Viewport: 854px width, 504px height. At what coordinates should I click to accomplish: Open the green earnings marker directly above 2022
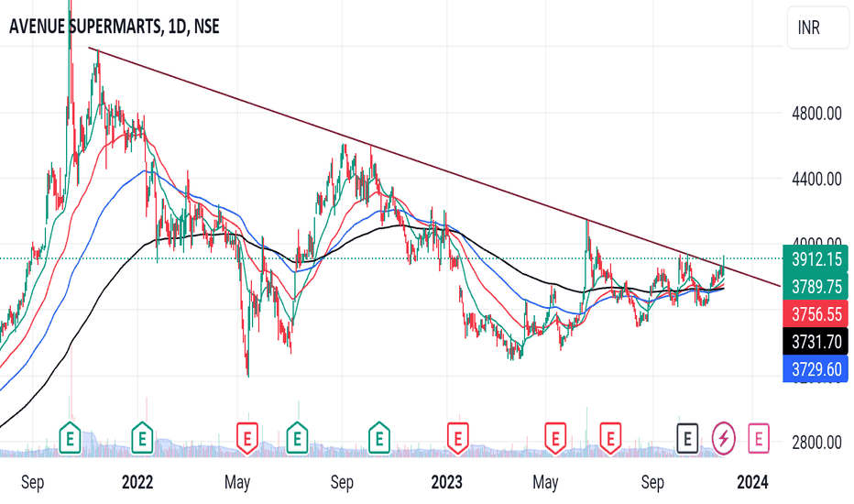click(x=142, y=437)
